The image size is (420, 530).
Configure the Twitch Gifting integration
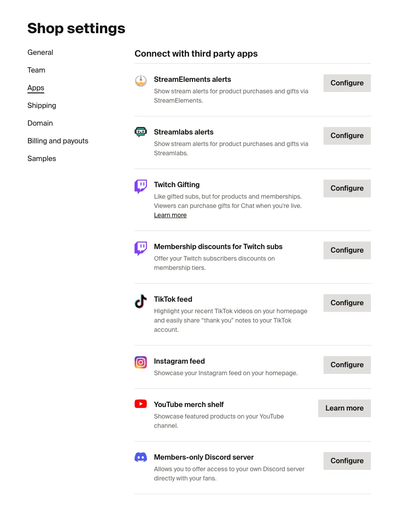347,188
